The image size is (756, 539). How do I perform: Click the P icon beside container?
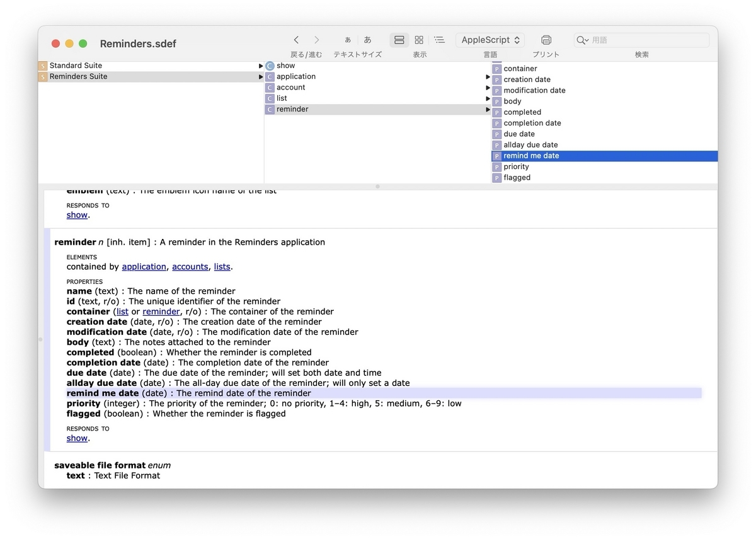(497, 69)
